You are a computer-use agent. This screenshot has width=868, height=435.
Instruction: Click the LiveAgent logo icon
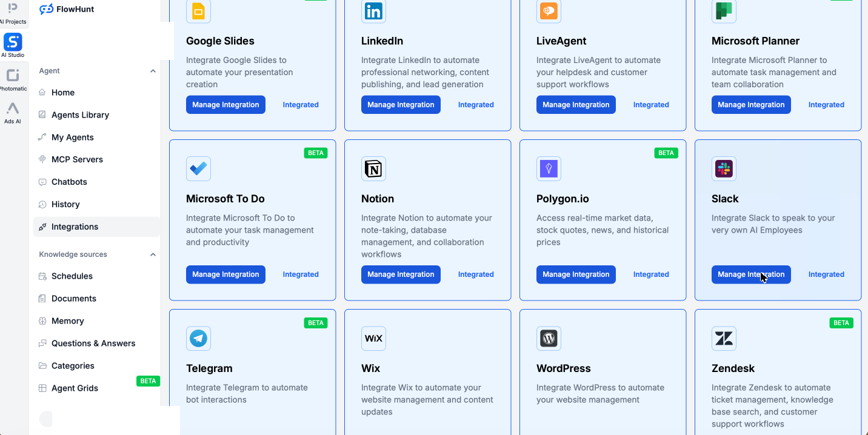pyautogui.click(x=549, y=12)
